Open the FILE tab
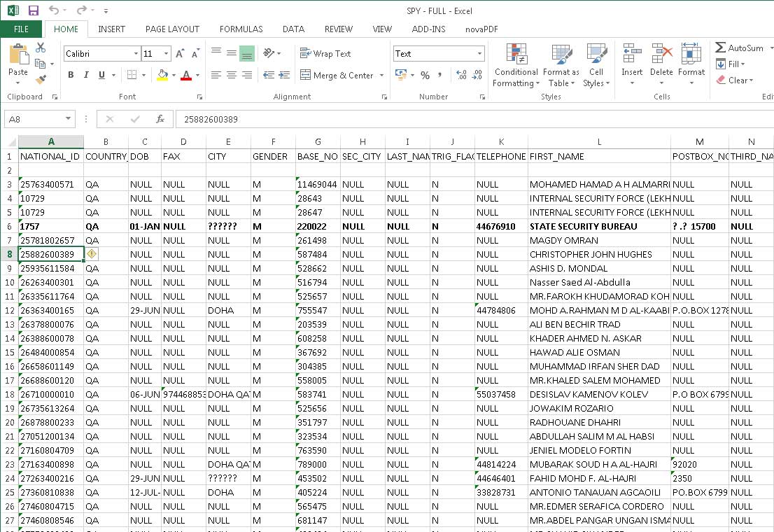This screenshot has width=774, height=532. 21,29
